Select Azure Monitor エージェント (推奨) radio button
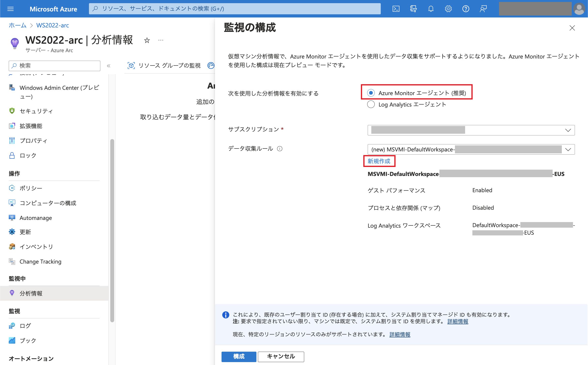588x365 pixels. click(x=371, y=93)
